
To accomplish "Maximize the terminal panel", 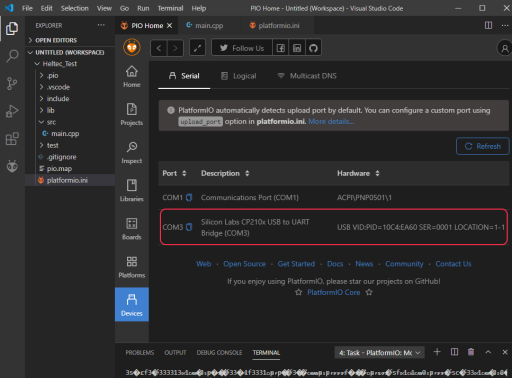I will (488, 352).
